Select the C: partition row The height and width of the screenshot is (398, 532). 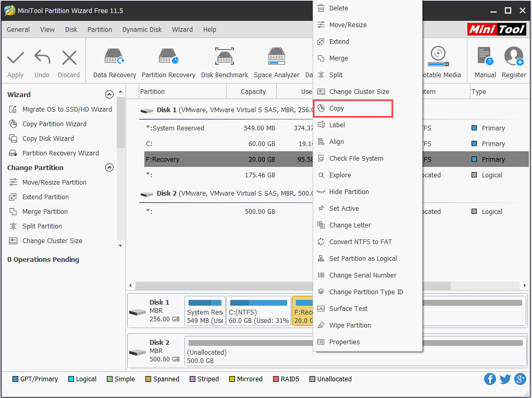(228, 143)
